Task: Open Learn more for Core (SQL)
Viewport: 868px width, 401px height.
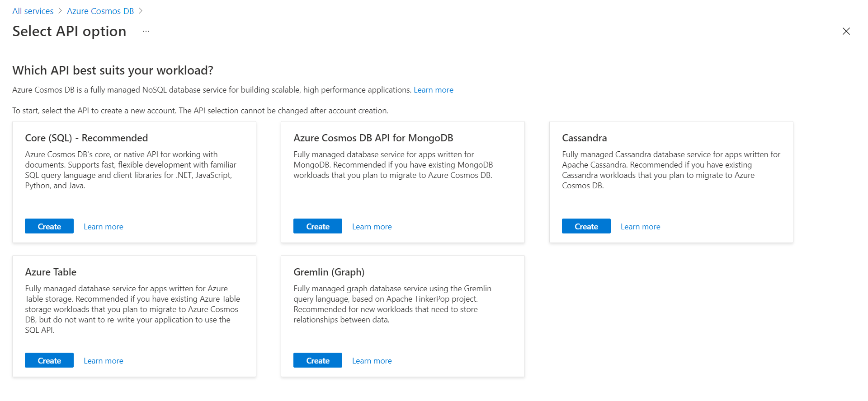Action: (x=103, y=227)
